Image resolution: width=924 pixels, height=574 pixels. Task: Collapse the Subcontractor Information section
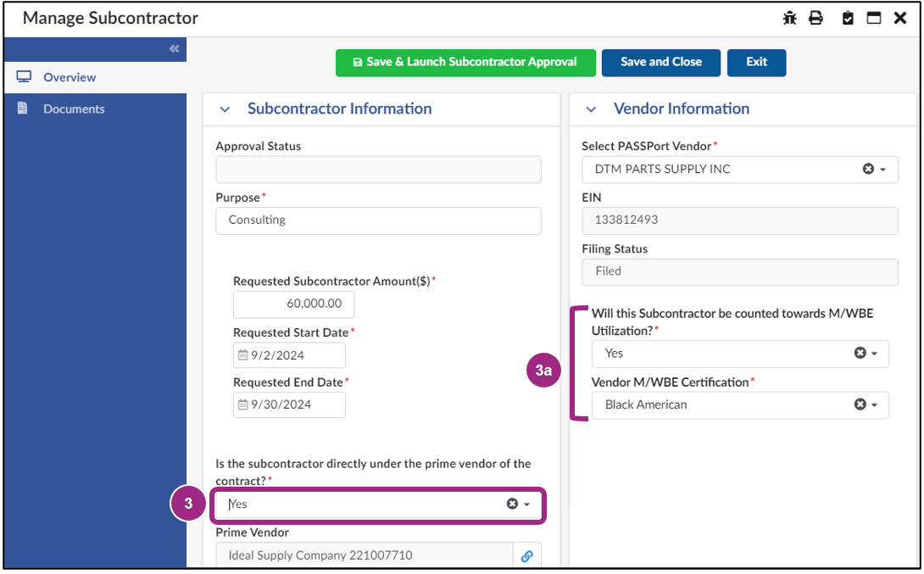click(x=225, y=109)
